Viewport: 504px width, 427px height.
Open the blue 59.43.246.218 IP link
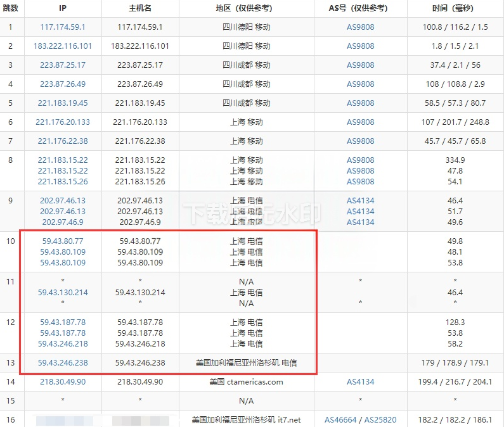coord(62,344)
